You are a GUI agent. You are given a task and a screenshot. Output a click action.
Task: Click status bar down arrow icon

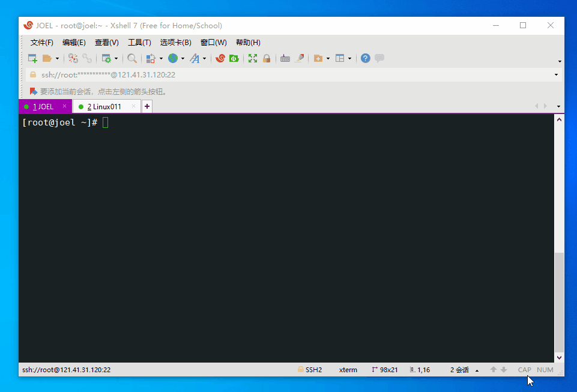tap(504, 370)
